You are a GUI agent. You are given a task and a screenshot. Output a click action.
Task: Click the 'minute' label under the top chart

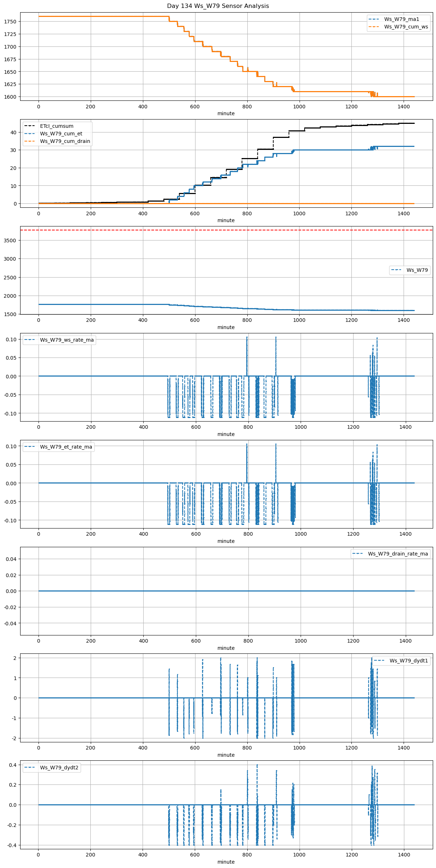coord(226,114)
